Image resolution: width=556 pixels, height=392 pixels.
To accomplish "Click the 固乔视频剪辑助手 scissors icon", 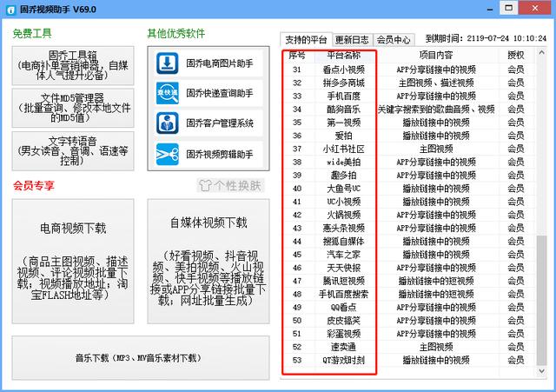I will point(168,155).
